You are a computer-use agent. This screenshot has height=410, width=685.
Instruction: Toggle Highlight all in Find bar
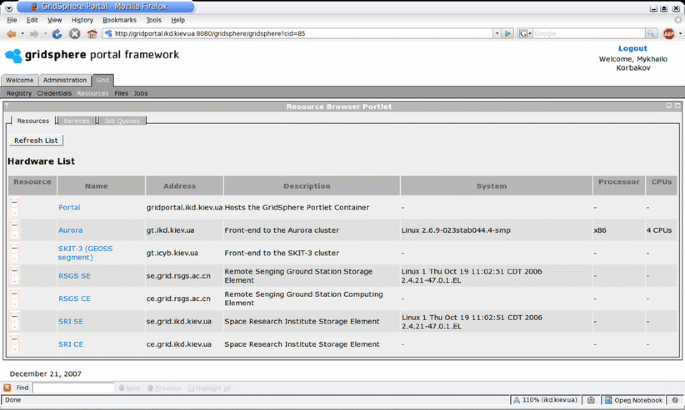point(209,388)
